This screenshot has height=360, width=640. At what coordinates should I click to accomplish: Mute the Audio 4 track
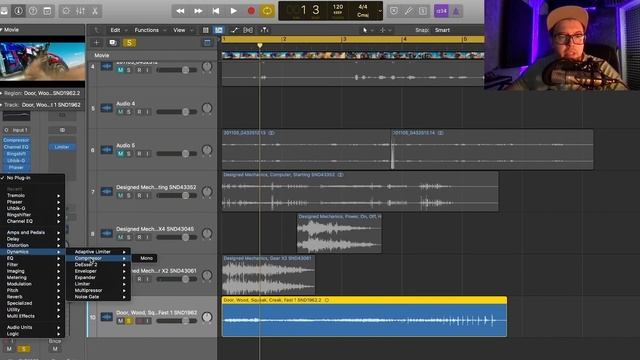pyautogui.click(x=120, y=112)
